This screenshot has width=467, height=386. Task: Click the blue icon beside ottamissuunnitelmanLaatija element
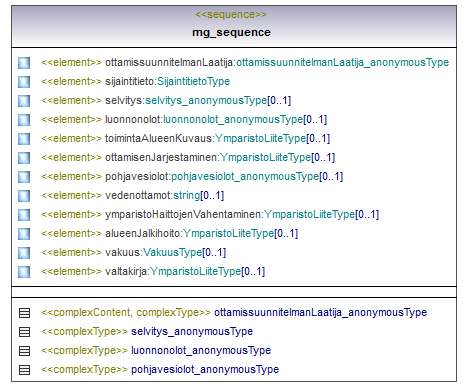(x=24, y=63)
